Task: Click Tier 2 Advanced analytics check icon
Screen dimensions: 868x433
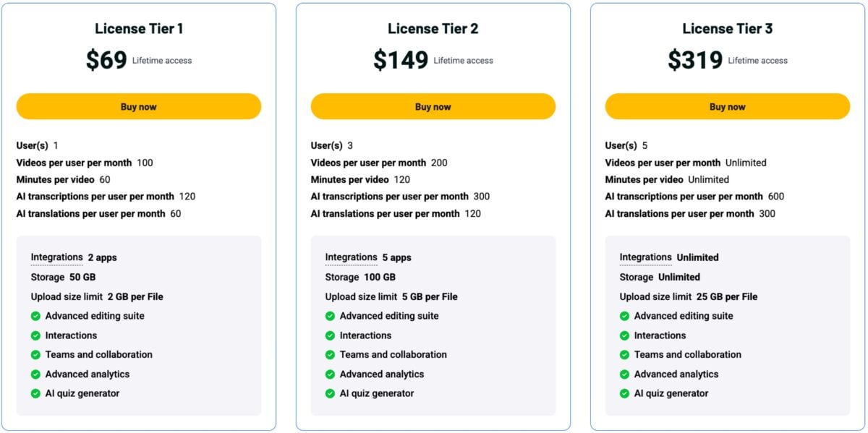Action: [330, 374]
